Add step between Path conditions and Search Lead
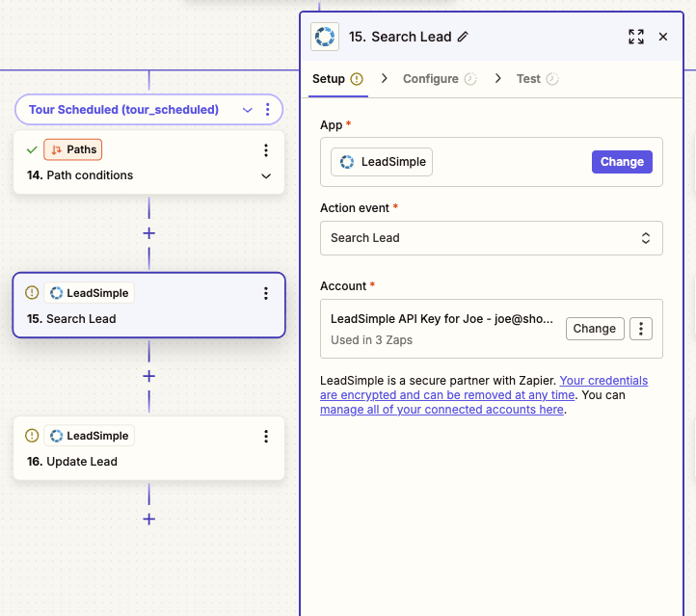This screenshot has height=616, width=696. click(x=148, y=233)
